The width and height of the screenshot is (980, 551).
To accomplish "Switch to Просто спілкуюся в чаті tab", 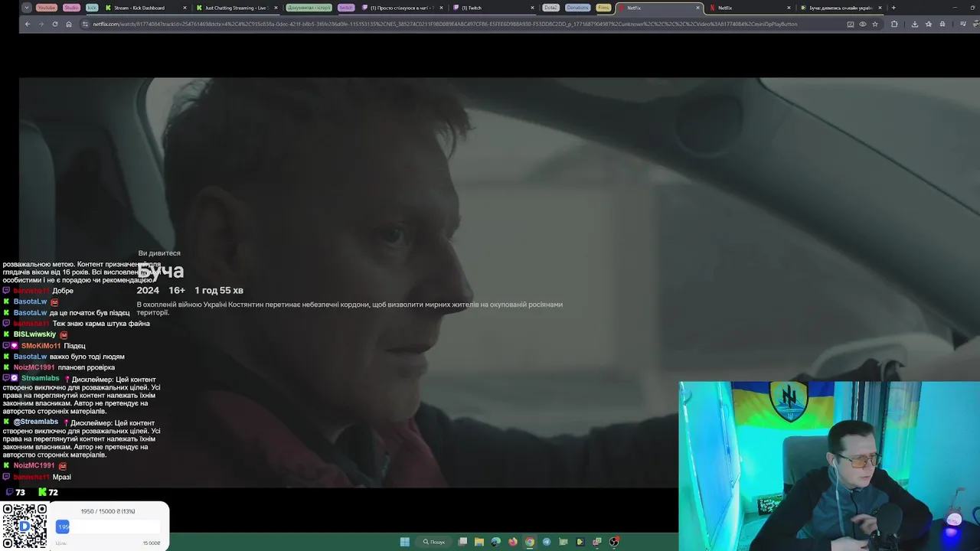I will tap(401, 8).
